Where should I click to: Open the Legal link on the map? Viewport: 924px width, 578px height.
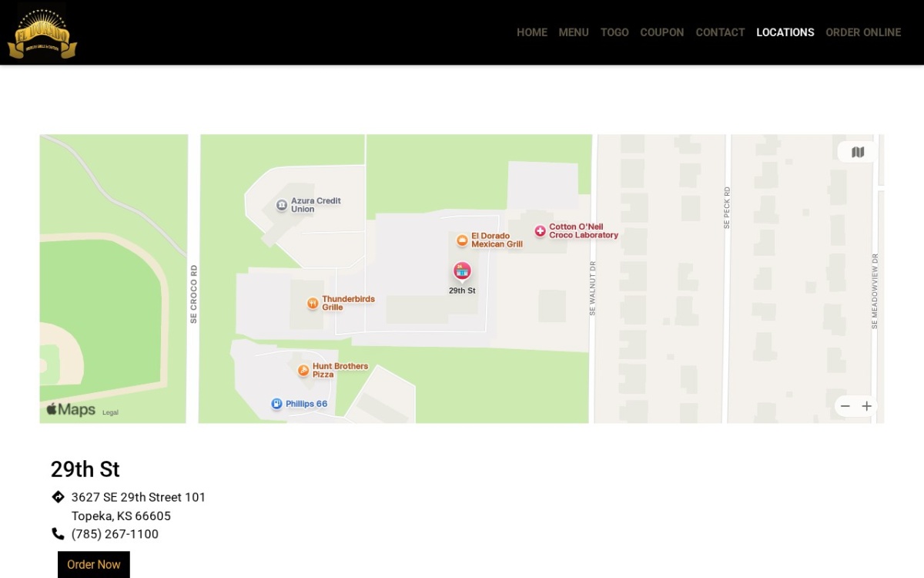(110, 412)
